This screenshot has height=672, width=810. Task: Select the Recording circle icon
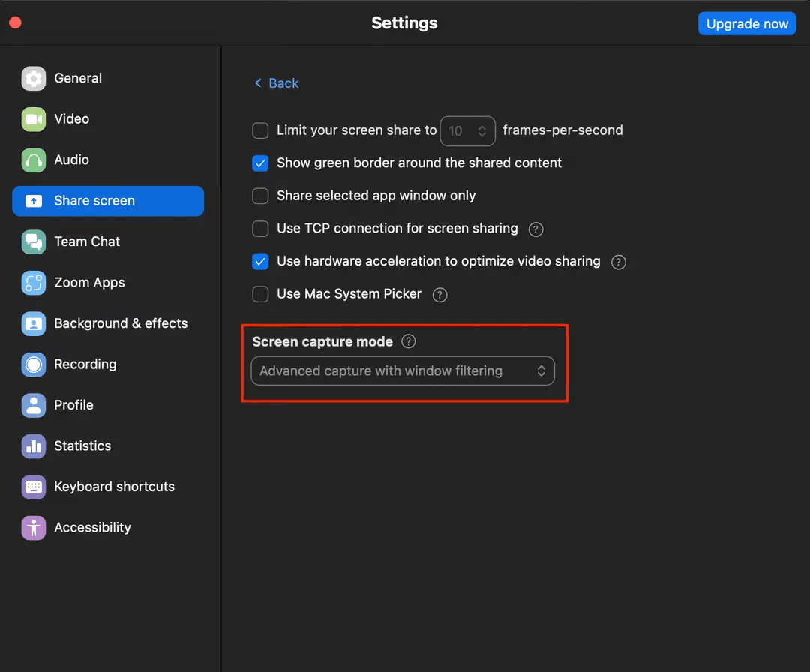pos(34,364)
